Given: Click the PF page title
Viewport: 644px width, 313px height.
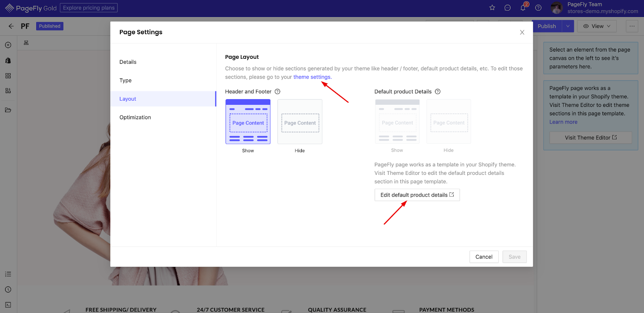Looking at the screenshot, I should tap(25, 26).
